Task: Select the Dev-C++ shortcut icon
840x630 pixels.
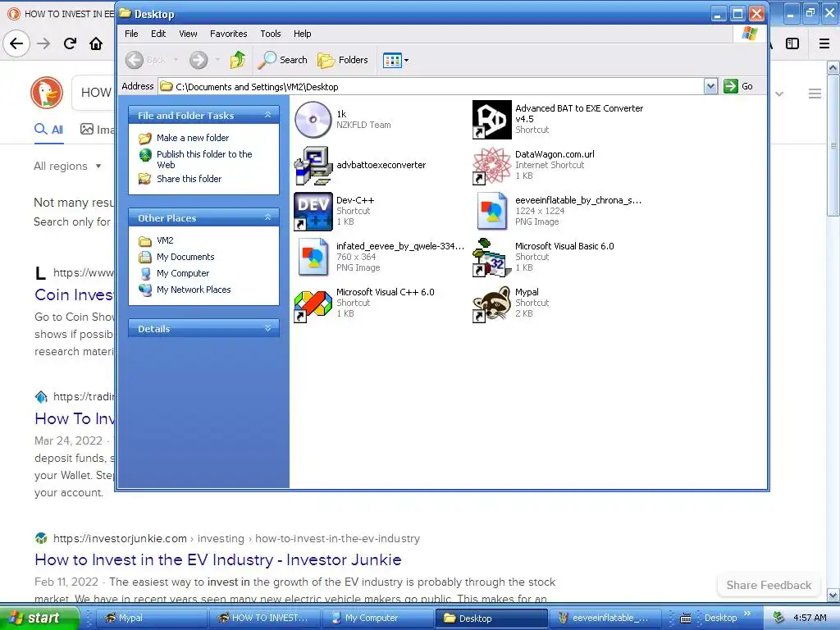Action: click(x=313, y=212)
